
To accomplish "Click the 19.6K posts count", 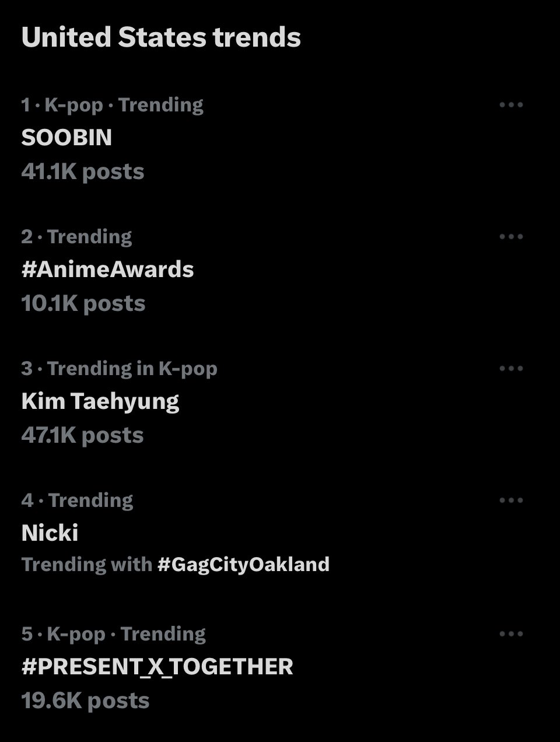I will (x=85, y=701).
